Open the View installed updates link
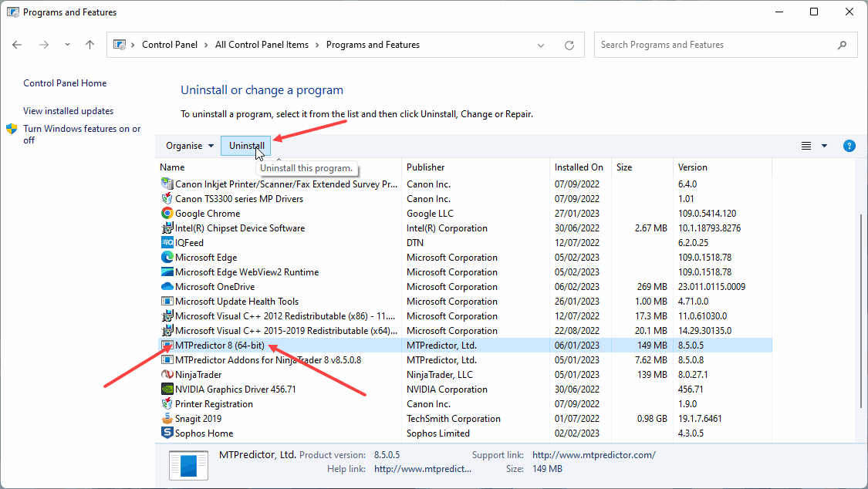 coord(68,111)
